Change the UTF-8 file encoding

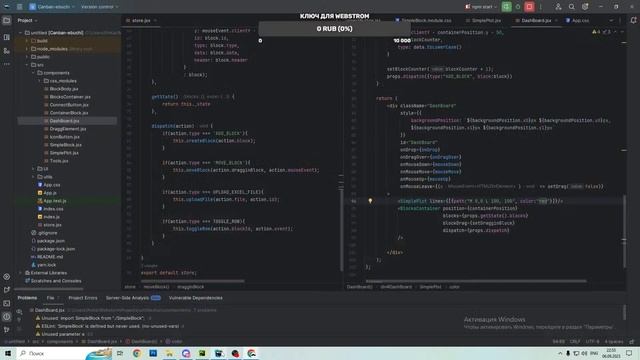tap(592, 342)
